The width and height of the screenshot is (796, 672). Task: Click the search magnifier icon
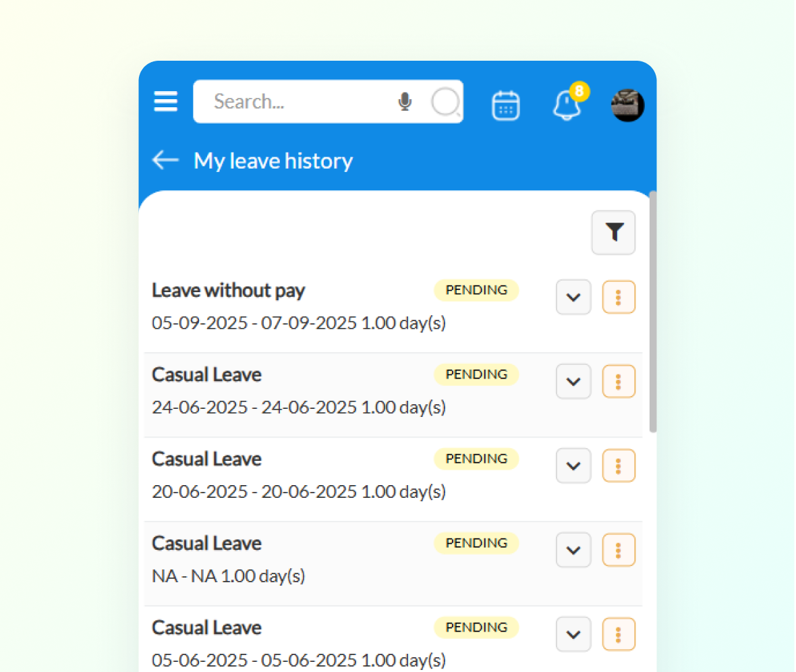pos(445,102)
